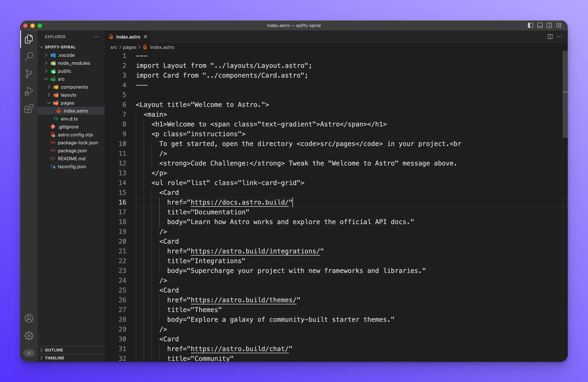Expand the layouts folder
The height and width of the screenshot is (382, 588).
pyautogui.click(x=49, y=95)
